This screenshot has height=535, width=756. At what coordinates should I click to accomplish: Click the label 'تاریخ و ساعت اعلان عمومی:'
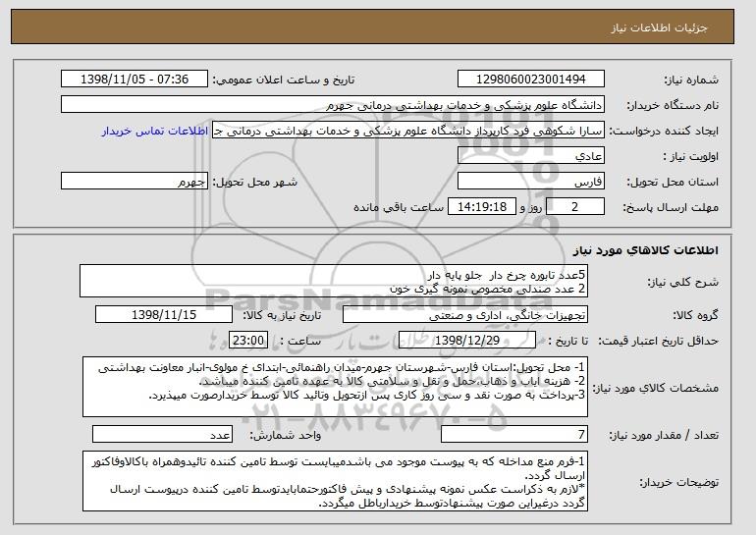coord(284,80)
